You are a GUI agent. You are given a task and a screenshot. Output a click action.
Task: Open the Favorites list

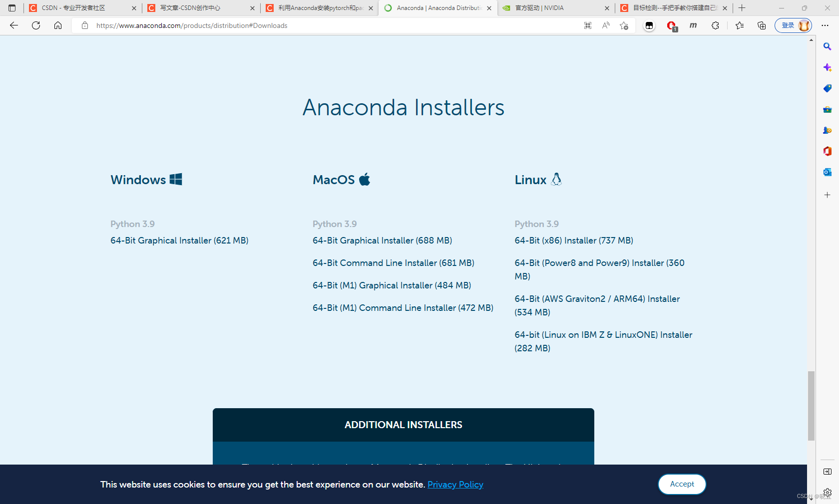tap(740, 25)
